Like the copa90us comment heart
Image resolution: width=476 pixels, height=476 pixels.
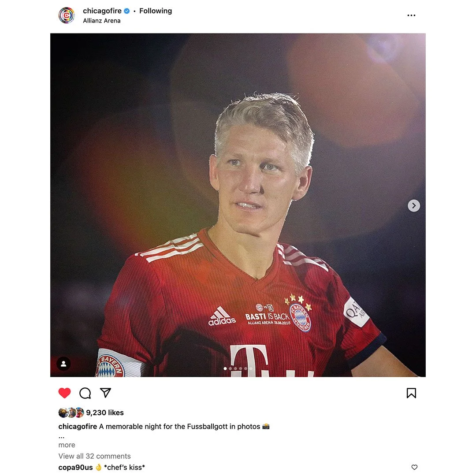(x=414, y=467)
